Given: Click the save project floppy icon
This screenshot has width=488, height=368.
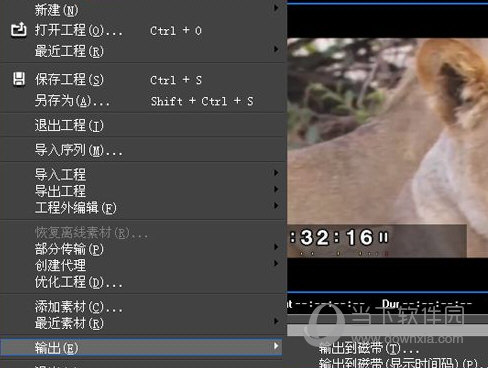Looking at the screenshot, I should (19, 79).
